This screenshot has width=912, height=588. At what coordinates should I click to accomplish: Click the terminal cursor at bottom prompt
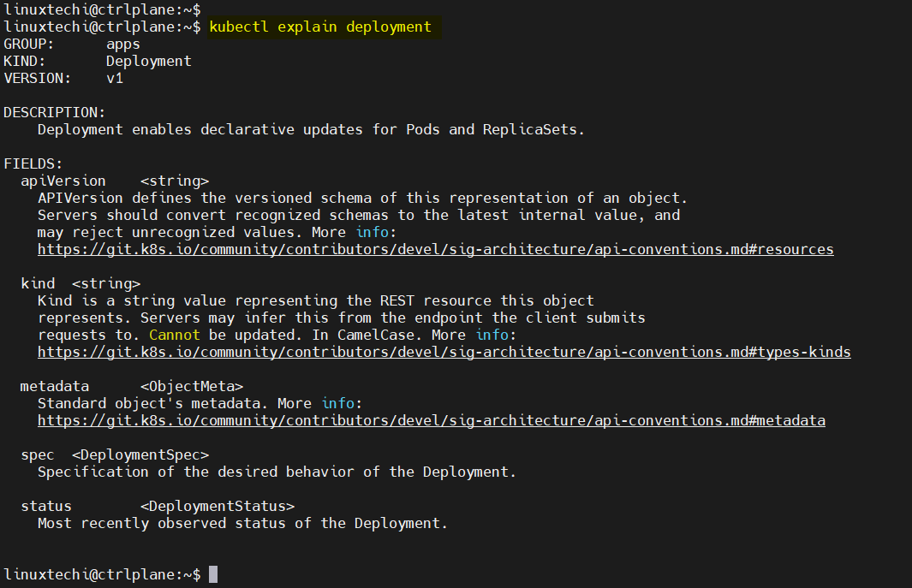coord(213,574)
